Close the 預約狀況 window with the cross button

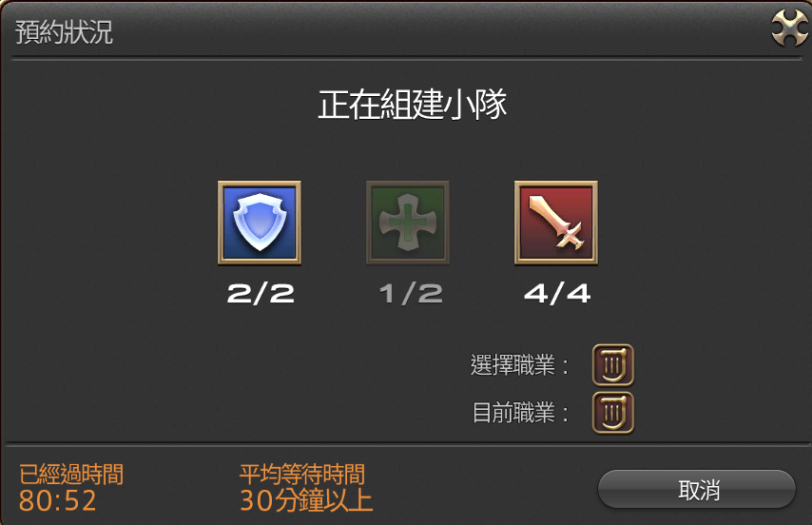[789, 29]
